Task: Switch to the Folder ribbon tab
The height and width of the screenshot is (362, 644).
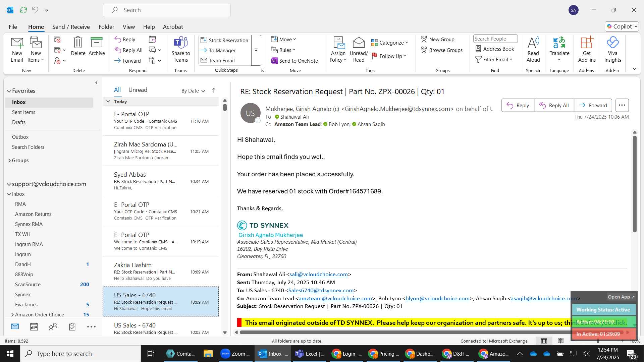Action: point(106,27)
